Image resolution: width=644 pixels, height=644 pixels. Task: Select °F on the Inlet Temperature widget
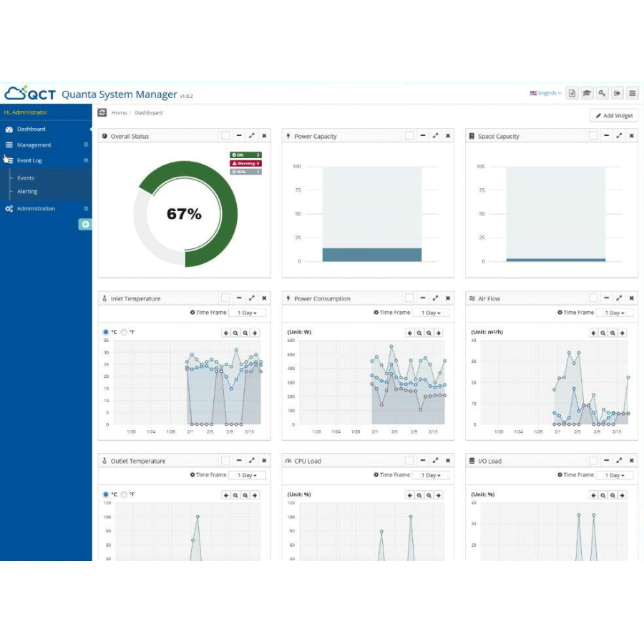[x=124, y=332]
